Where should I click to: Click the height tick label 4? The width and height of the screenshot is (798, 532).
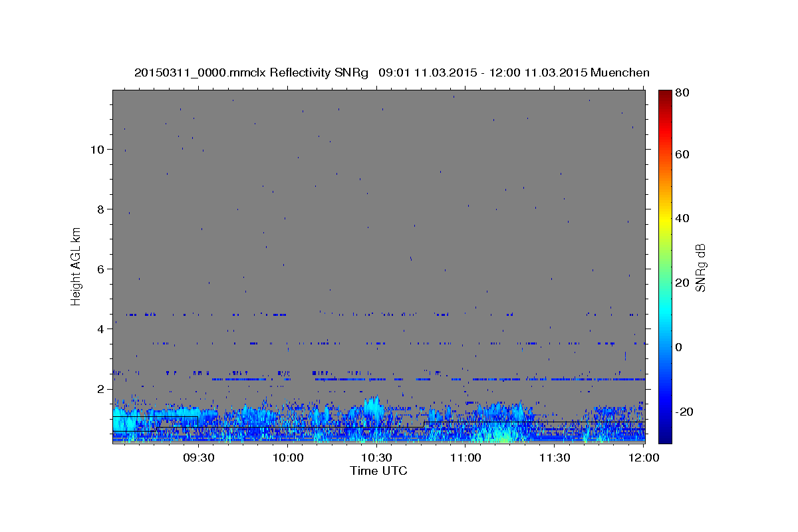pyautogui.click(x=100, y=329)
